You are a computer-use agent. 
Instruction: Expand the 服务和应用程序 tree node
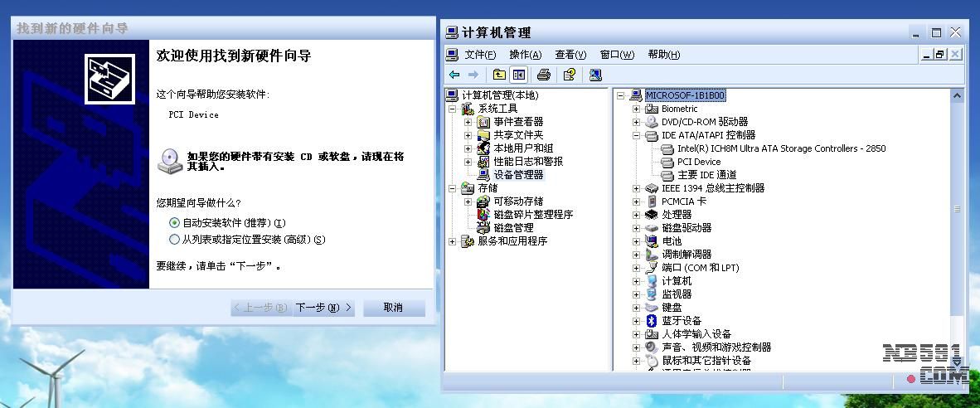click(452, 241)
